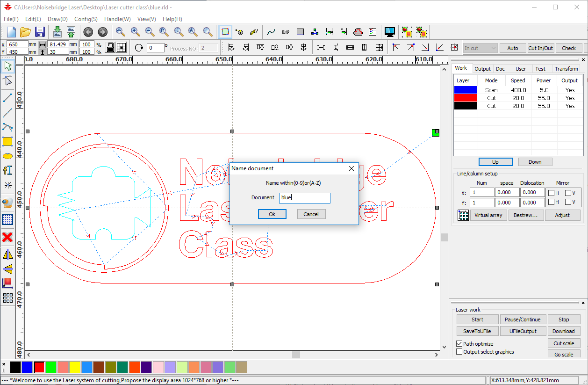Viewport: 588px width, 385px height.
Task: Select the Ellipse drawing tool
Action: click(x=7, y=156)
